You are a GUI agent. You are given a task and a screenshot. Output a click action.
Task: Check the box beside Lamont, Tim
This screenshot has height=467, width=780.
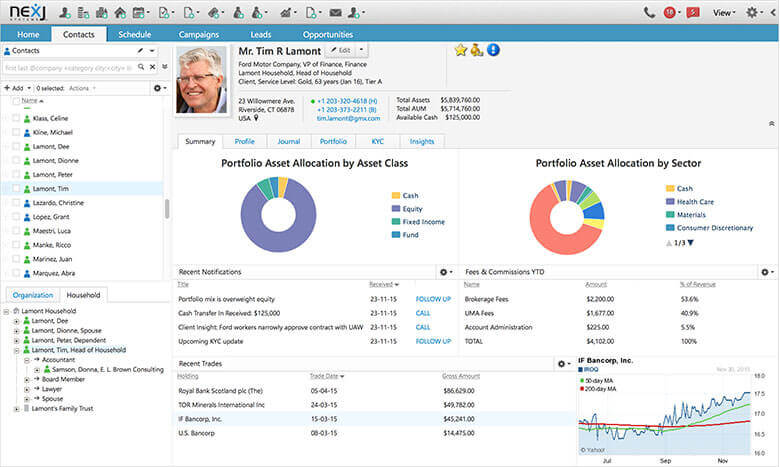16,188
